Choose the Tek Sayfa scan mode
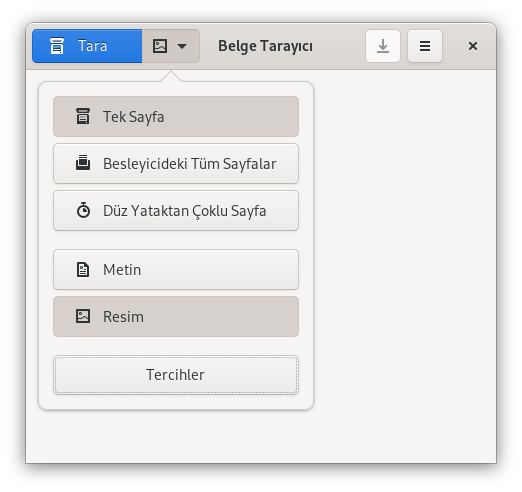 pyautogui.click(x=176, y=117)
